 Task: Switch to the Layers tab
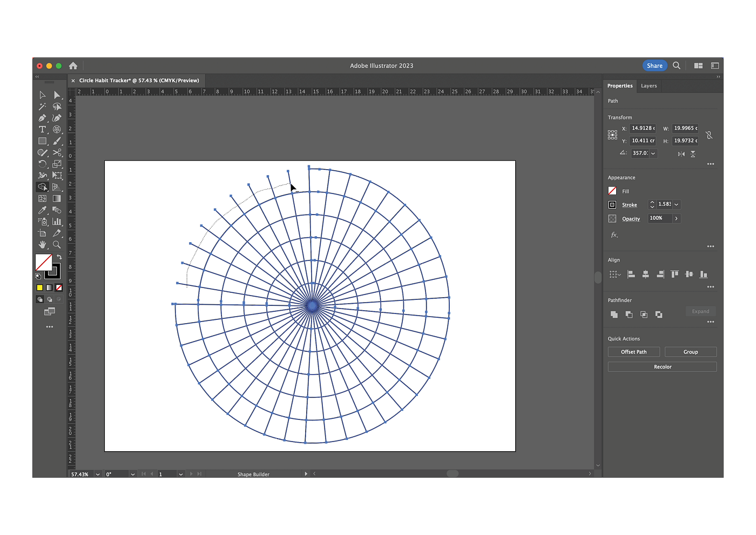[x=649, y=86]
